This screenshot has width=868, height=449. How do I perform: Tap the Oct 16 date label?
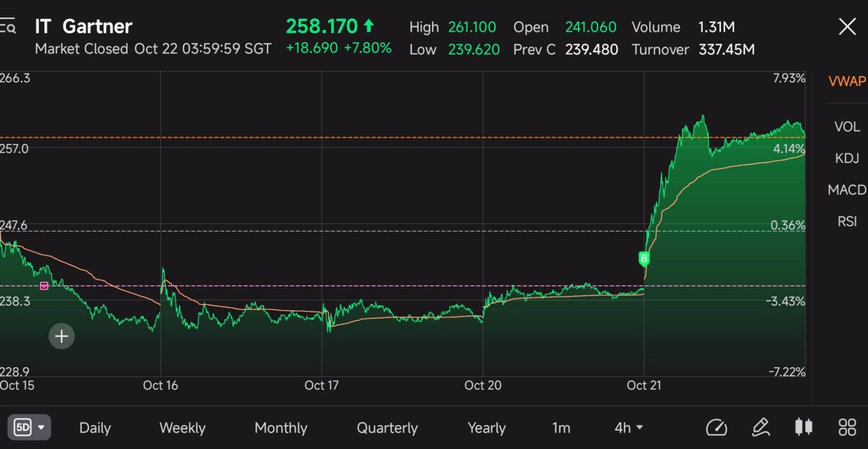click(x=161, y=385)
